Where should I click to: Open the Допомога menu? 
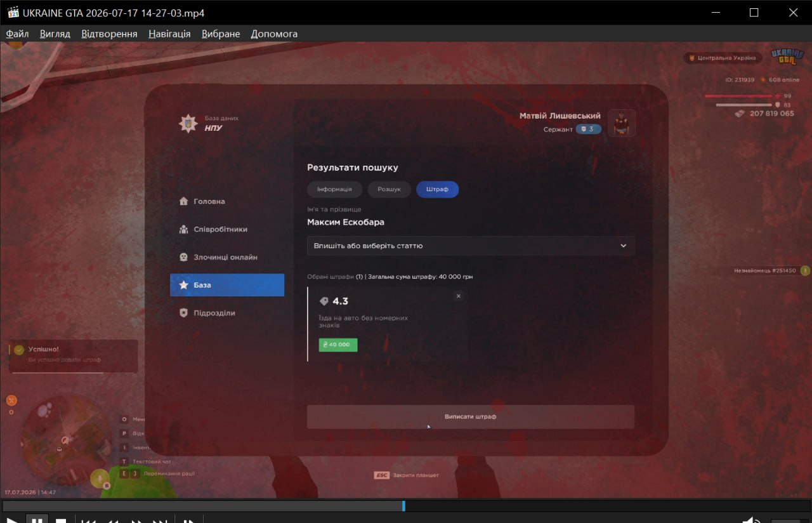click(274, 34)
